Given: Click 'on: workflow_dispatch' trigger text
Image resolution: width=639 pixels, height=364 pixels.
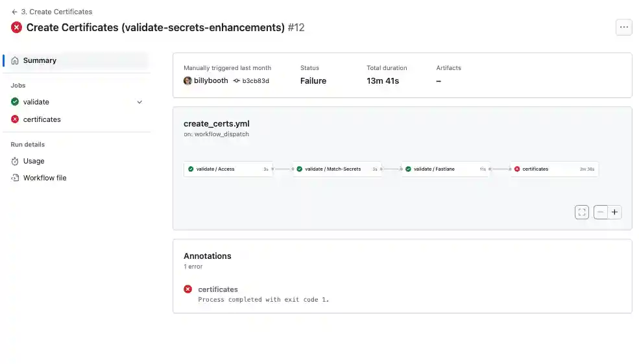Looking at the screenshot, I should (217, 134).
